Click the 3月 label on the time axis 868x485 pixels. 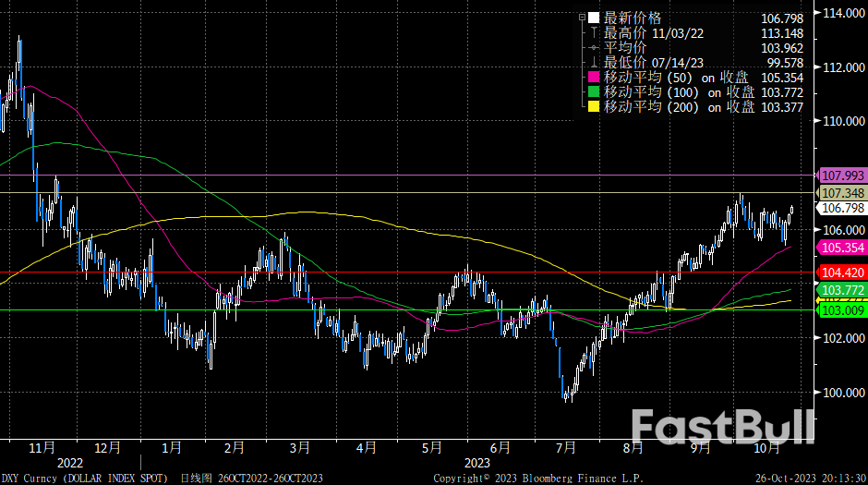pos(298,447)
